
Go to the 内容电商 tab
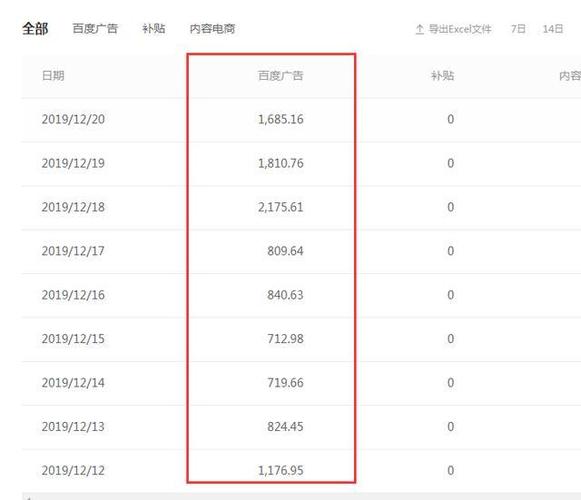point(212,29)
